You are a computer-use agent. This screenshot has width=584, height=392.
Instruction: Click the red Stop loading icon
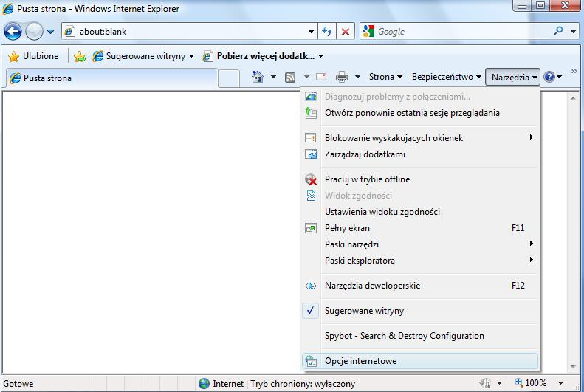346,32
